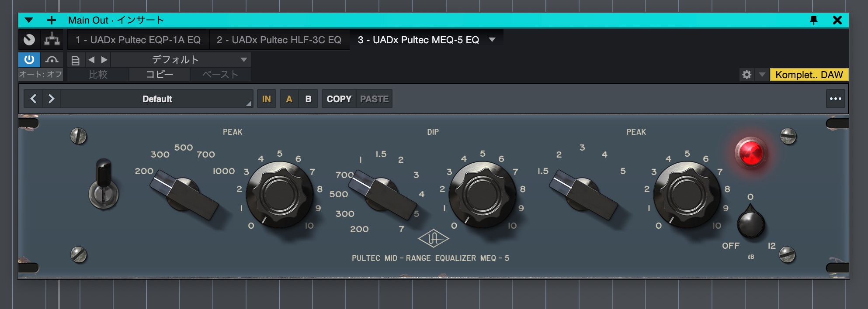Click the Universal Audio diamond logo

pos(433,238)
